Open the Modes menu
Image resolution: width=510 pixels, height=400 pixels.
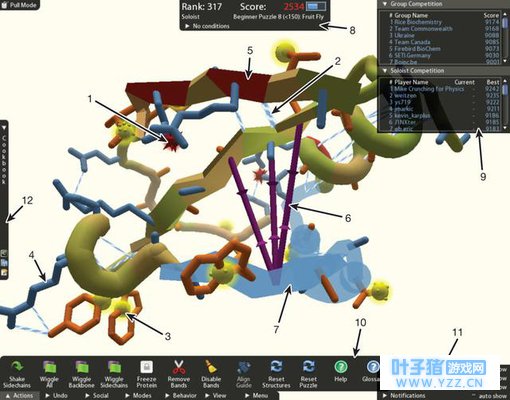[x=138, y=396]
